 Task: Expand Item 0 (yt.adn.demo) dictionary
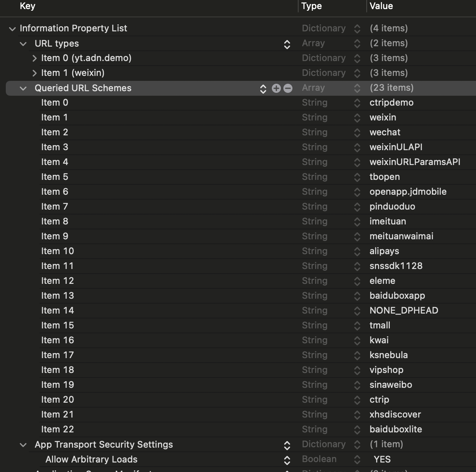(34, 58)
